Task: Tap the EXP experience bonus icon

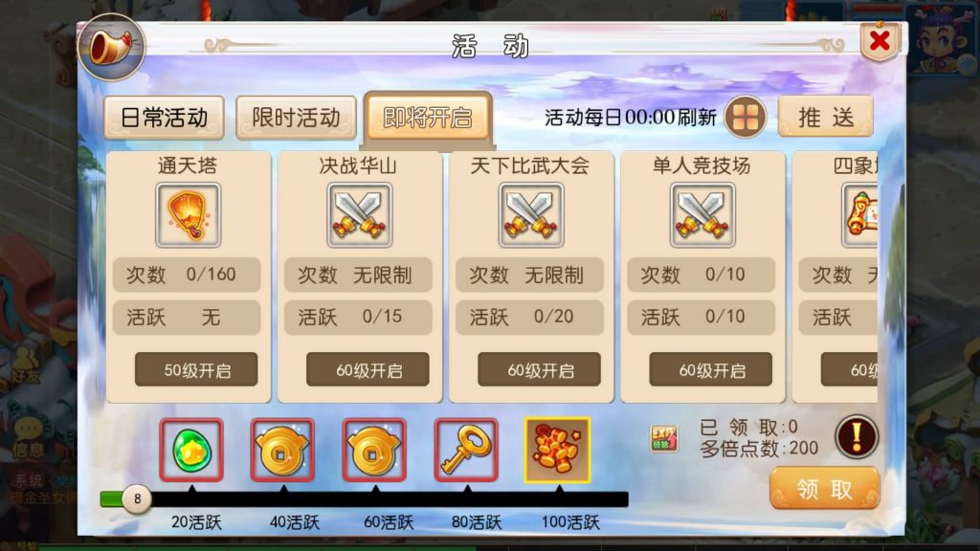Action: coord(664,438)
